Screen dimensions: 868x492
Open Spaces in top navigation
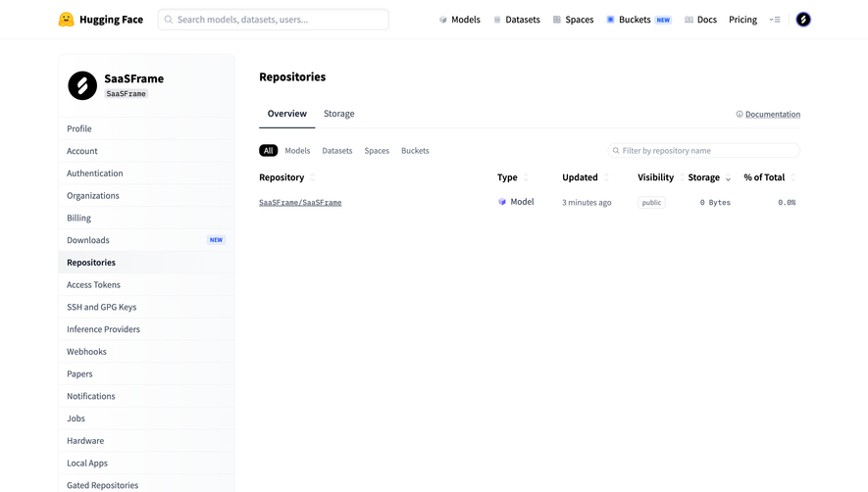pos(573,20)
